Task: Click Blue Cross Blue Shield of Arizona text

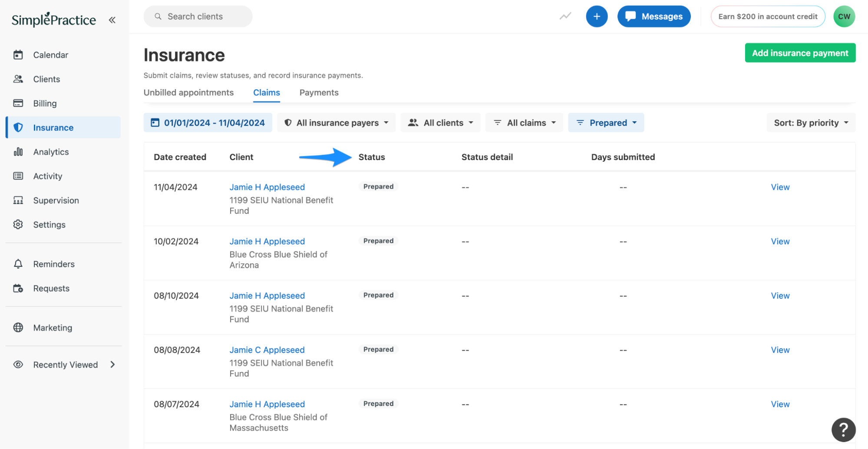Action: click(x=278, y=259)
